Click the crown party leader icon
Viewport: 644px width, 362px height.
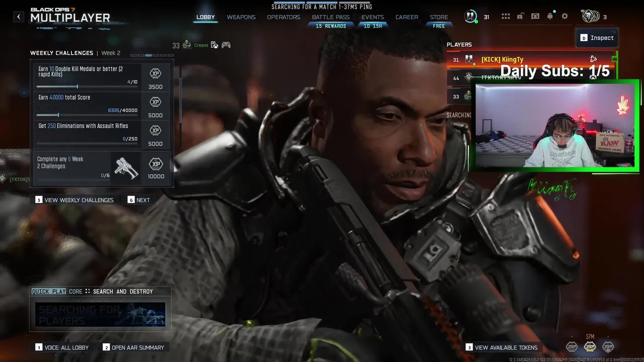coord(614,59)
